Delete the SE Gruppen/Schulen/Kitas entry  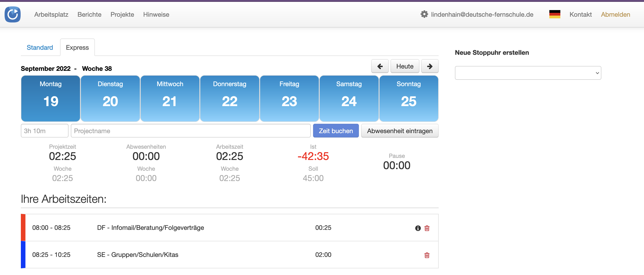click(427, 255)
